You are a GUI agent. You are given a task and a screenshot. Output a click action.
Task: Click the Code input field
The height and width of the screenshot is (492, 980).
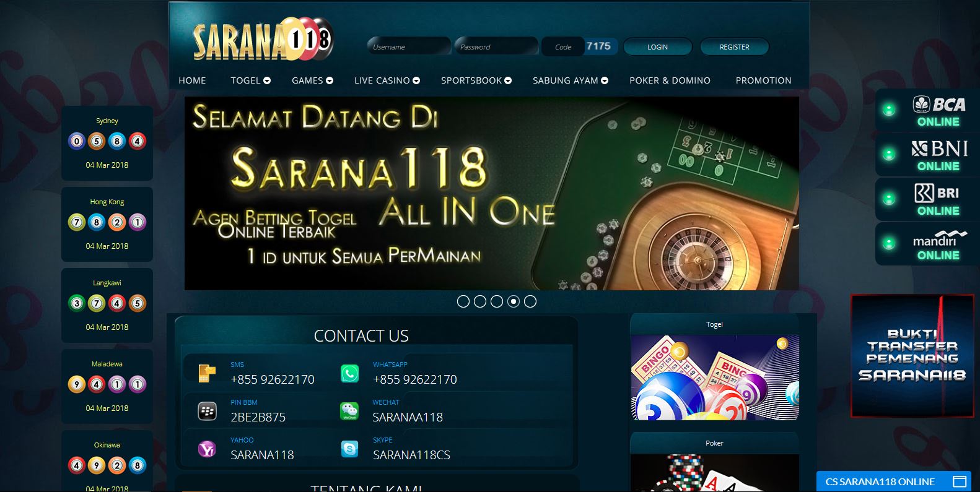(562, 46)
